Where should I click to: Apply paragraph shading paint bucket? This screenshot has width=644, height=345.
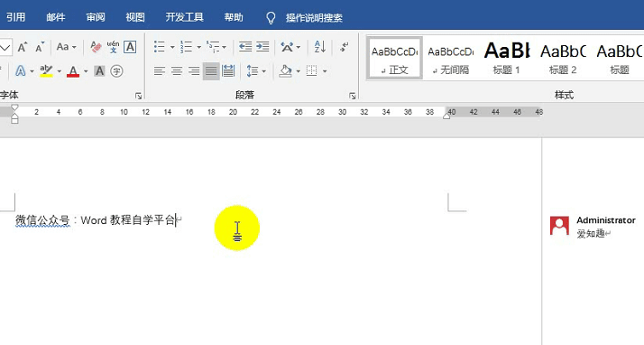click(285, 71)
